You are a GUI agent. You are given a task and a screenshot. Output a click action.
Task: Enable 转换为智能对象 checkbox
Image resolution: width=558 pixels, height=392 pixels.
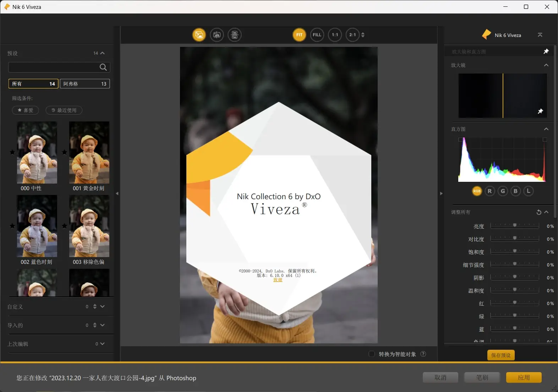point(372,354)
